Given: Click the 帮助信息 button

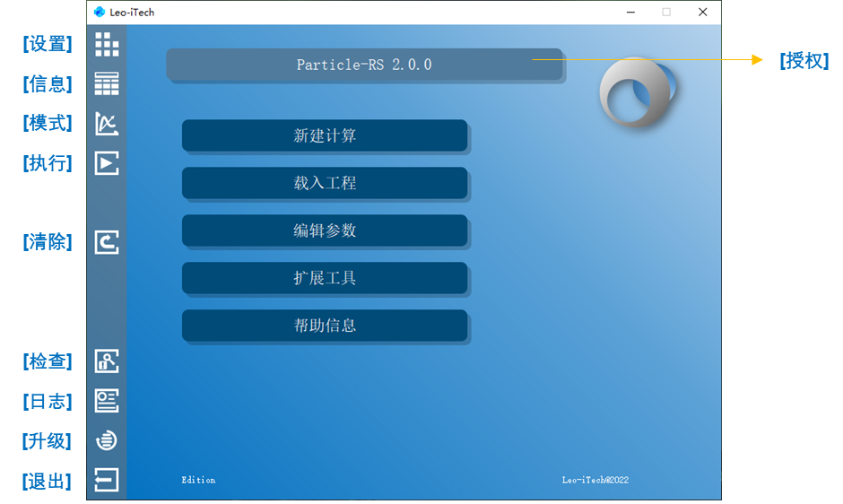Looking at the screenshot, I should click(x=325, y=326).
